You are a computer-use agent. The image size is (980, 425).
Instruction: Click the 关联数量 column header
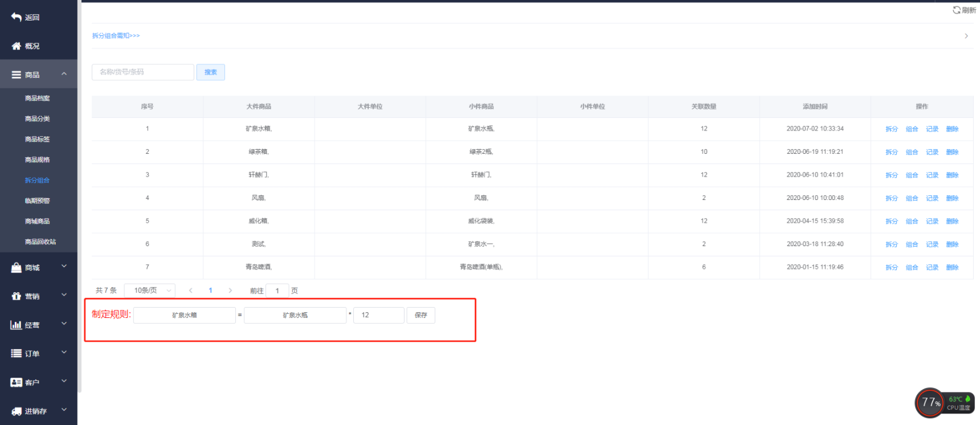(704, 107)
